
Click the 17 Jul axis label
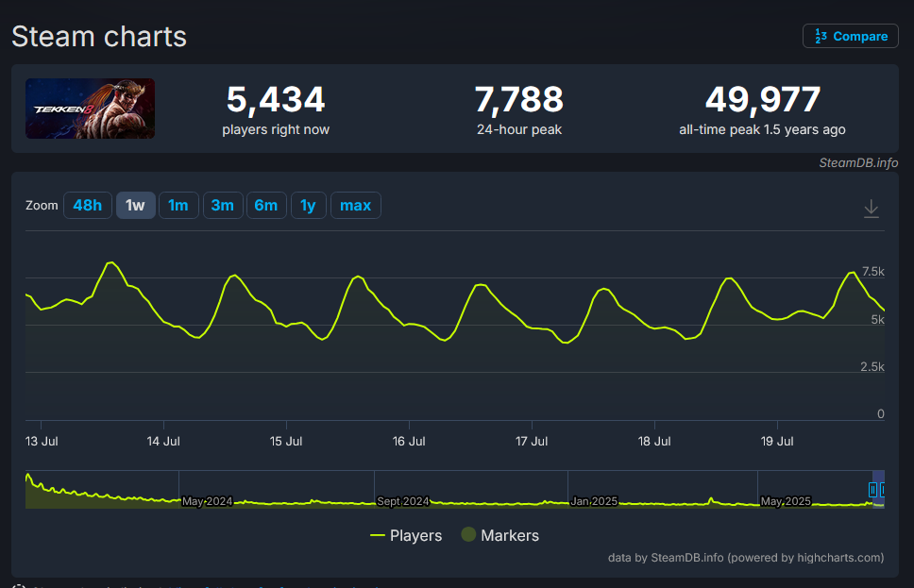pos(532,441)
